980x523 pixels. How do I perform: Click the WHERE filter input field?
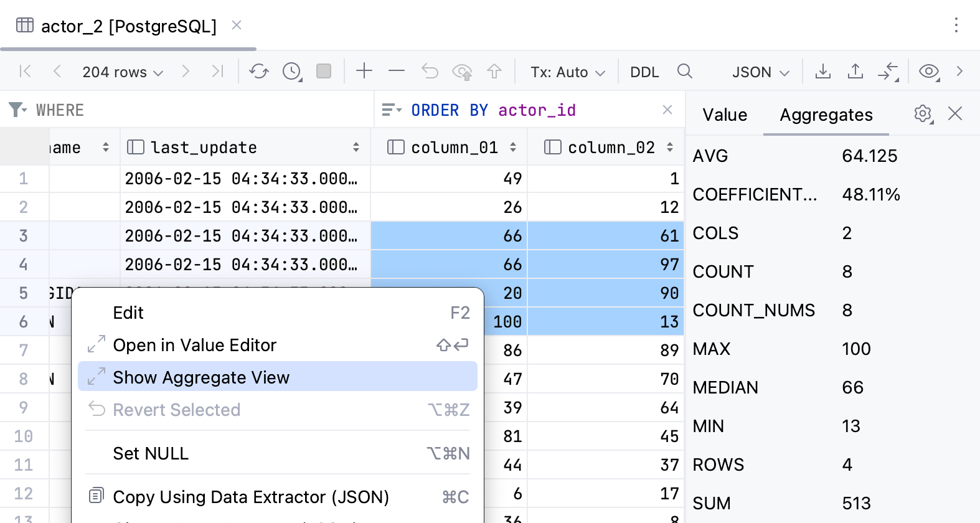[x=199, y=110]
